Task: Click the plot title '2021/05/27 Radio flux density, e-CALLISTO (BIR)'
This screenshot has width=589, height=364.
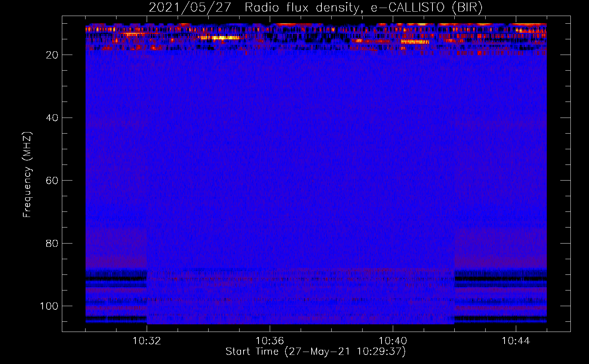Action: [316, 7]
